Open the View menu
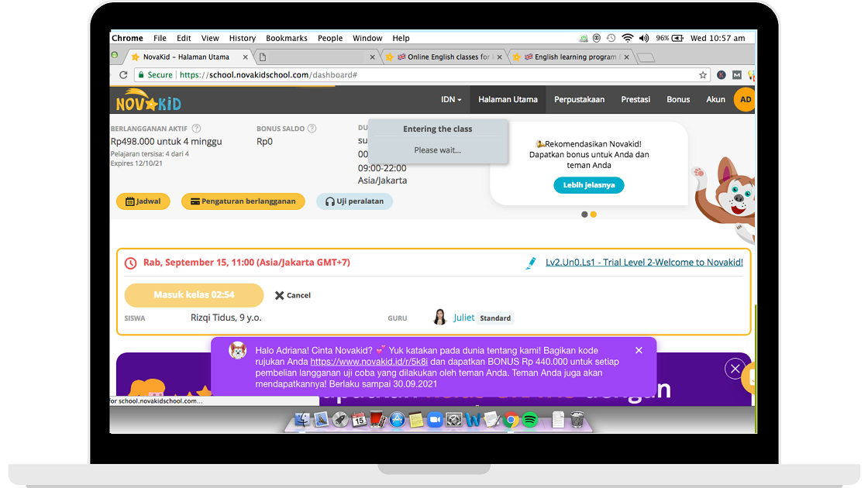Image resolution: width=868 pixels, height=488 pixels. tap(210, 38)
